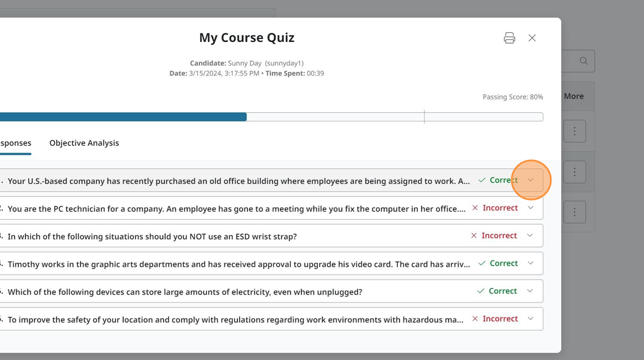Open the first row's three-dot menu
Screen dimensions: 644x360
tap(574, 131)
